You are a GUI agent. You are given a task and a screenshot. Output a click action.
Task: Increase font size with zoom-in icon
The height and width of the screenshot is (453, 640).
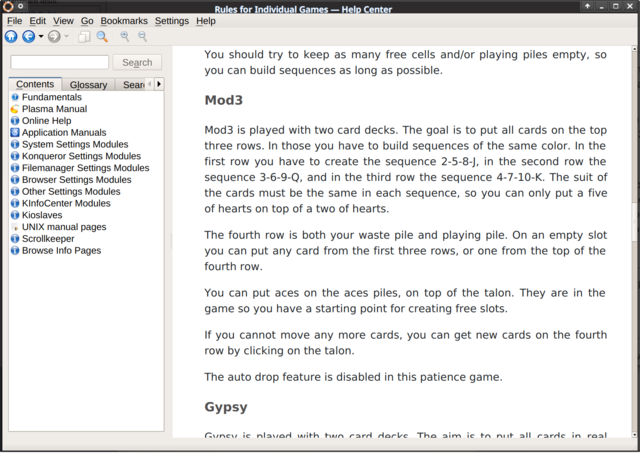coord(124,37)
